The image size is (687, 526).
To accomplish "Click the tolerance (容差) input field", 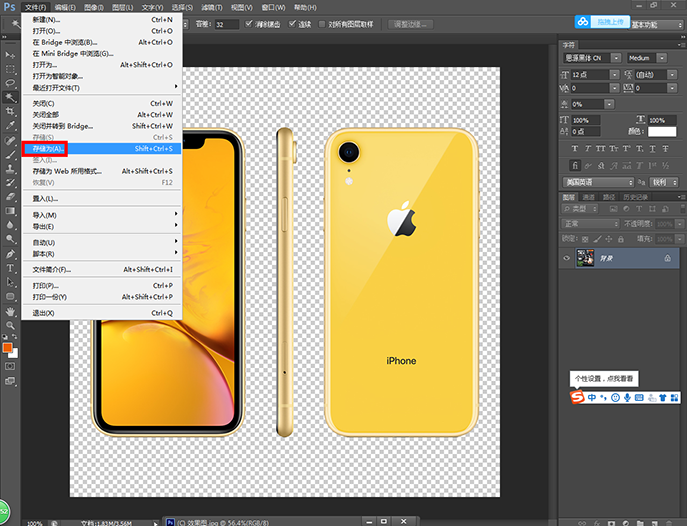I will click(227, 25).
